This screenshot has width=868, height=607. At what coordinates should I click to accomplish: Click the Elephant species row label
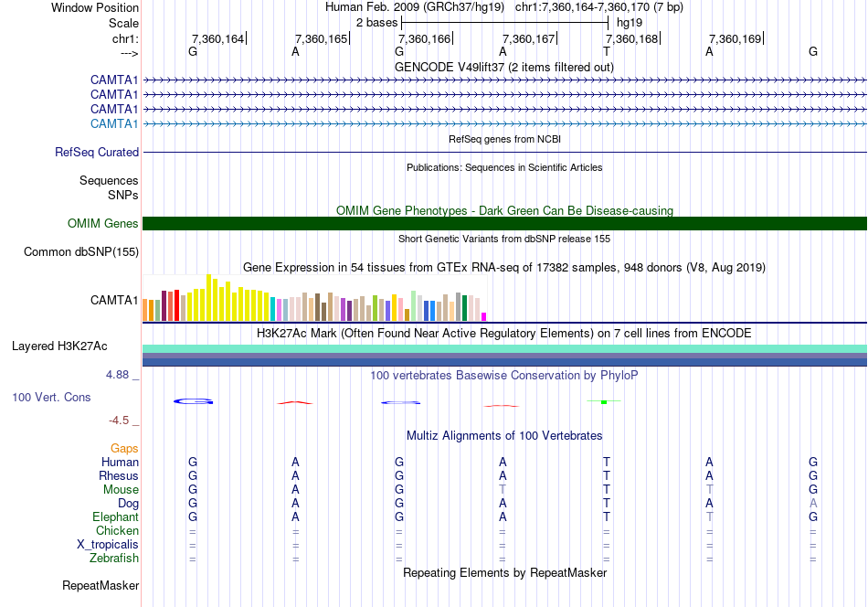[115, 516]
